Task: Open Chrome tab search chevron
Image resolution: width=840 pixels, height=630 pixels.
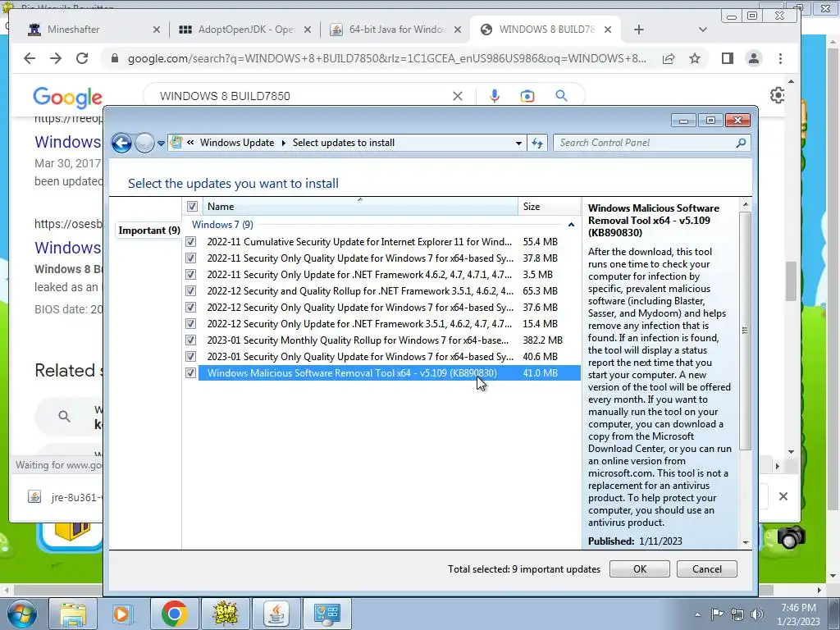Action: tap(703, 30)
